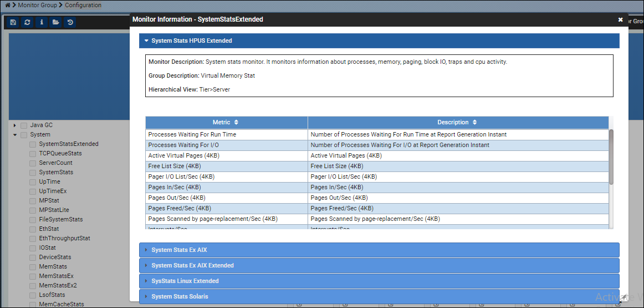The width and height of the screenshot is (644, 308).
Task: Tick the MemStats checkbox
Action: tap(33, 267)
